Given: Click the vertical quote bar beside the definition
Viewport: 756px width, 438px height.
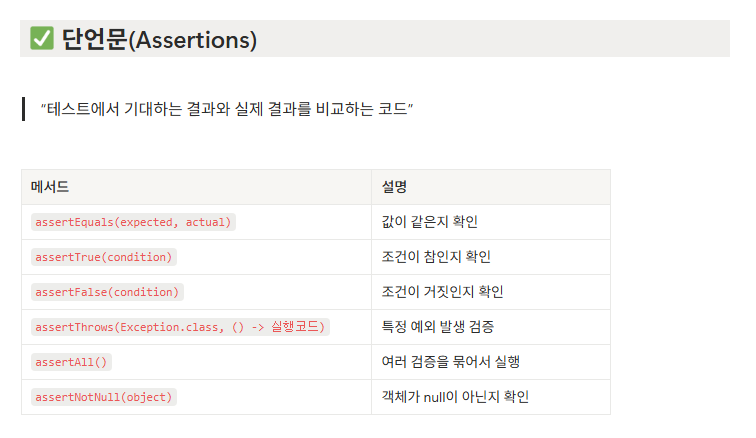Looking at the screenshot, I should pos(23,109).
